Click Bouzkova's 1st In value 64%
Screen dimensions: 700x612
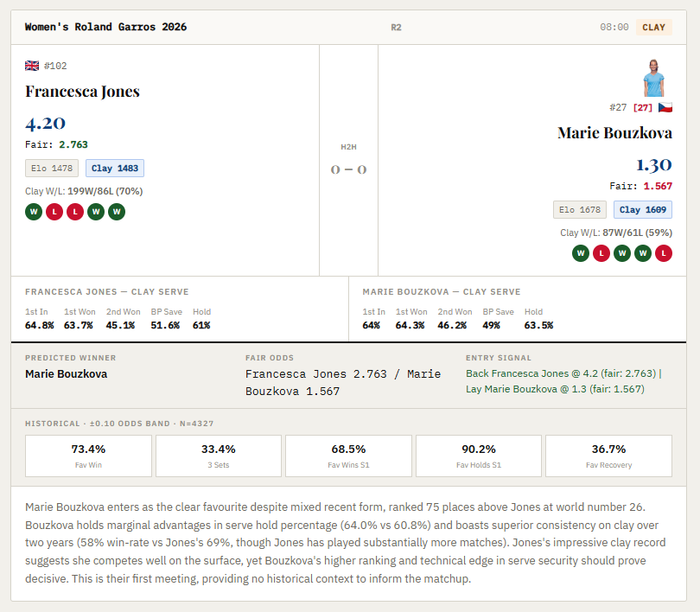pos(371,325)
